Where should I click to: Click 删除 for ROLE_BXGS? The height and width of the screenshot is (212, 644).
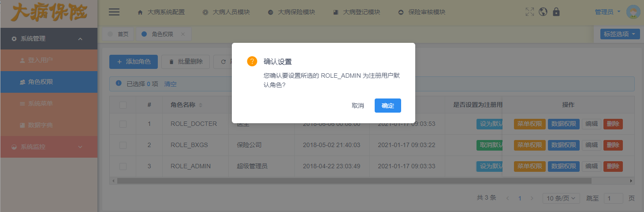tap(613, 145)
